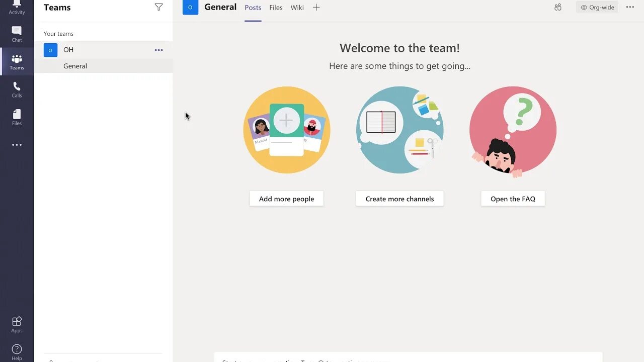Open the team members icon in header
The image size is (644, 362).
557,7
